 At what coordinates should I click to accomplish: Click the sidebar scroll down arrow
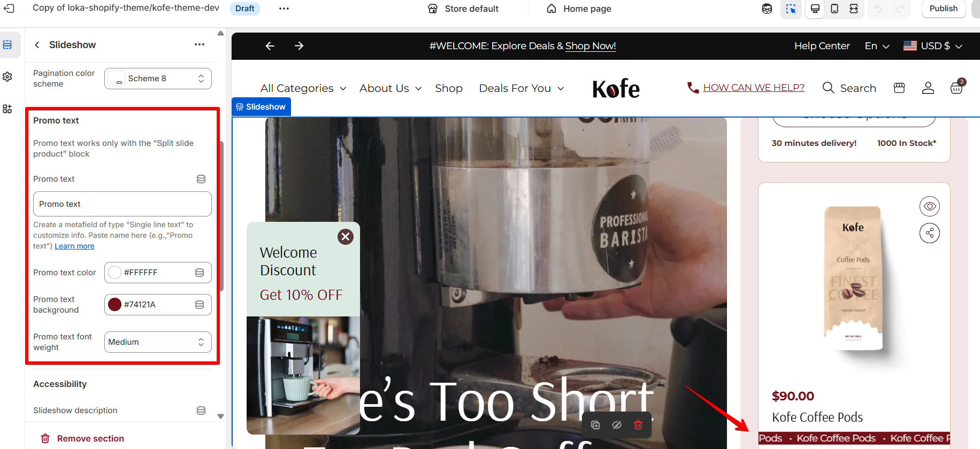tap(221, 416)
